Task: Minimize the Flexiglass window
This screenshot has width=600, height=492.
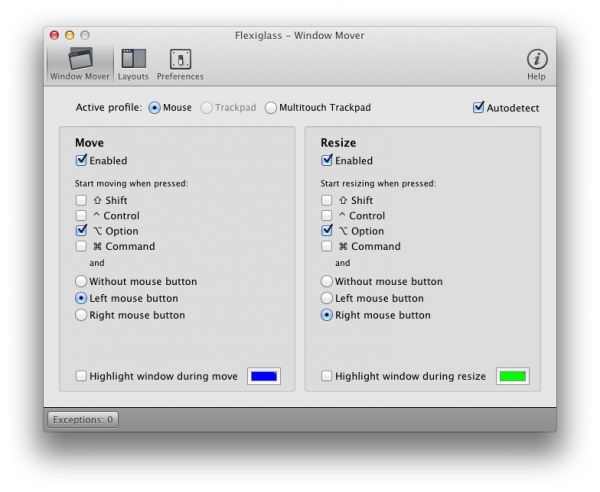Action: click(x=70, y=36)
